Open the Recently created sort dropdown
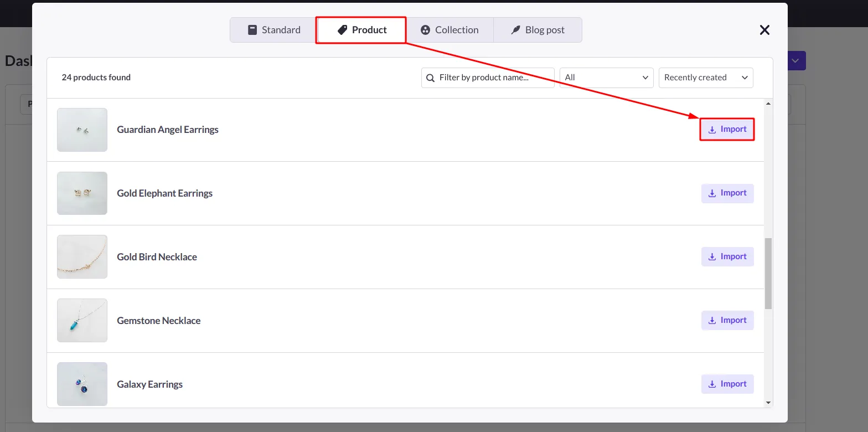This screenshot has height=432, width=868. pos(706,78)
